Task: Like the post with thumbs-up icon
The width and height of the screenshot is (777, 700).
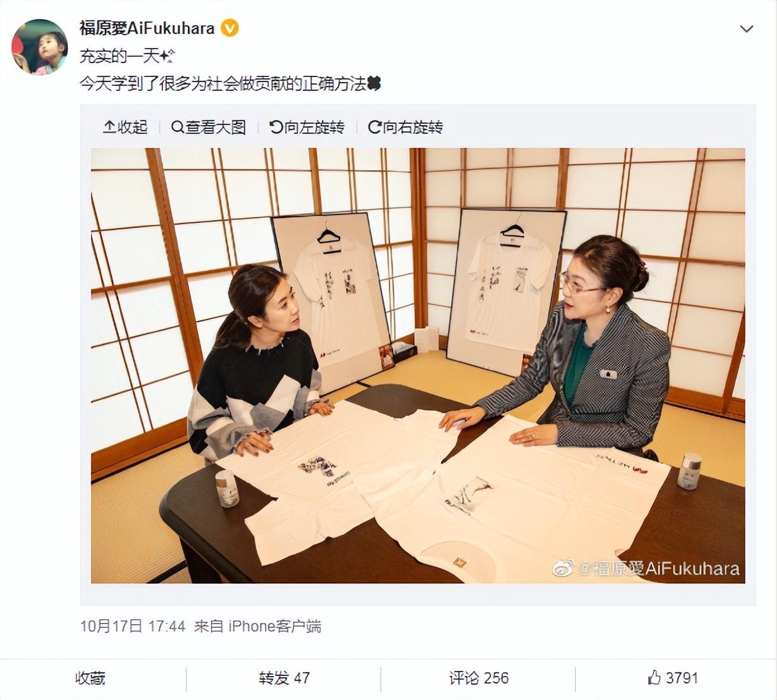Action: click(x=654, y=678)
